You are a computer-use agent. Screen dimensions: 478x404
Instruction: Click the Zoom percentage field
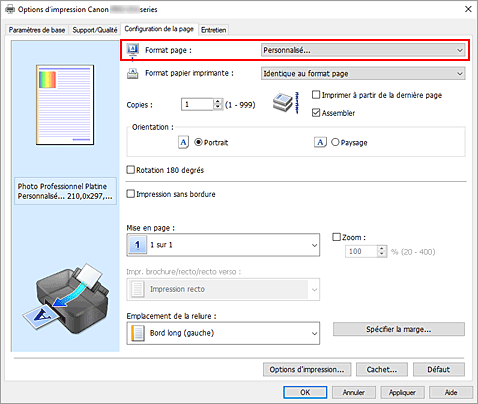[x=361, y=251]
